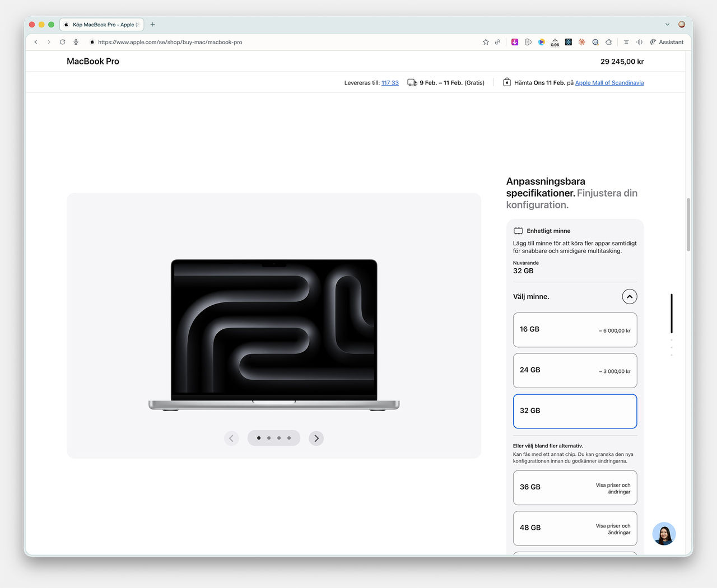
Task: Switch to the Köp MacBook Pro tab
Action: [x=101, y=24]
